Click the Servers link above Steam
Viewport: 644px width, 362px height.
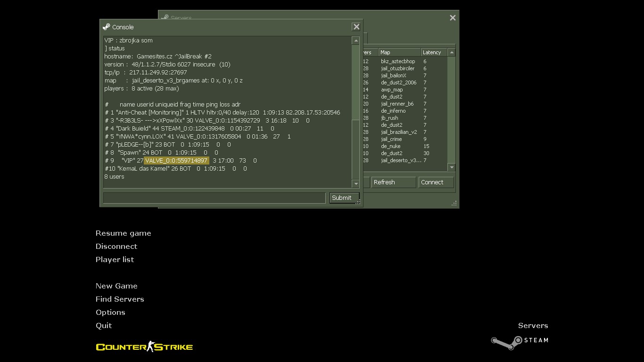533,326
